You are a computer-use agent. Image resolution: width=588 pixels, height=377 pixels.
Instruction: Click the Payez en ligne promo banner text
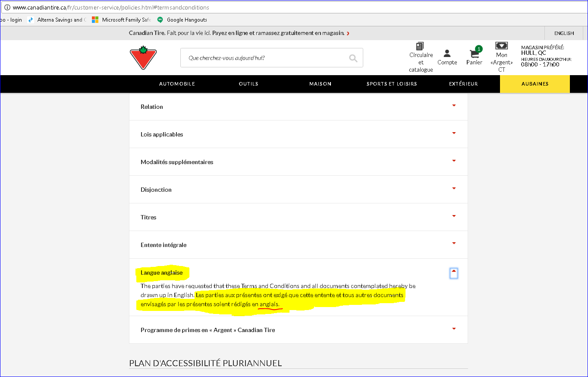pyautogui.click(x=278, y=33)
